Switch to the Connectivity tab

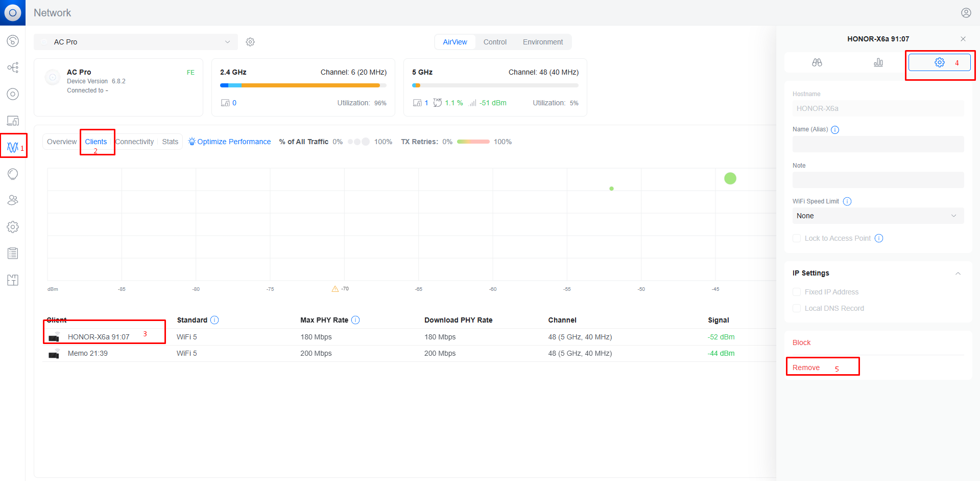tap(135, 142)
